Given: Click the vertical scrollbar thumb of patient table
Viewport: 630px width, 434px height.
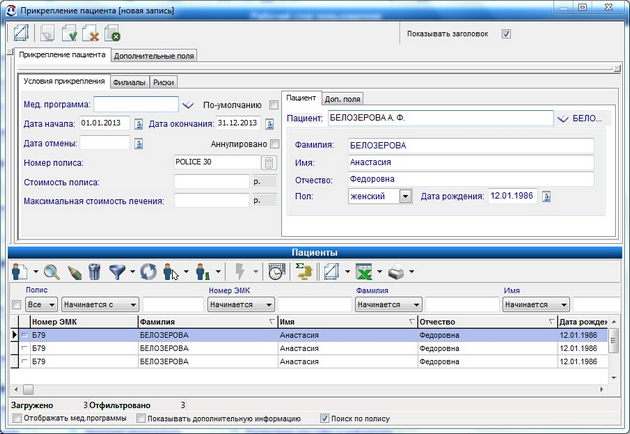Looking at the screenshot, I should click(x=613, y=341).
